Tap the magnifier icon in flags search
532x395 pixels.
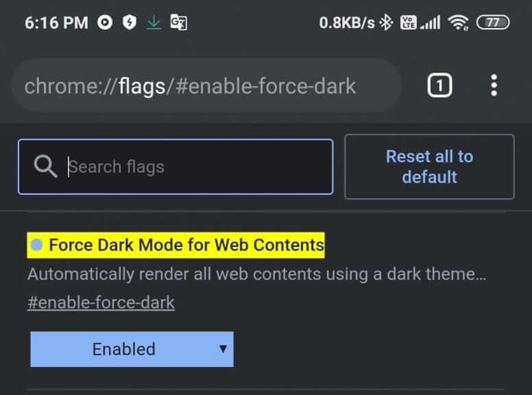[45, 167]
